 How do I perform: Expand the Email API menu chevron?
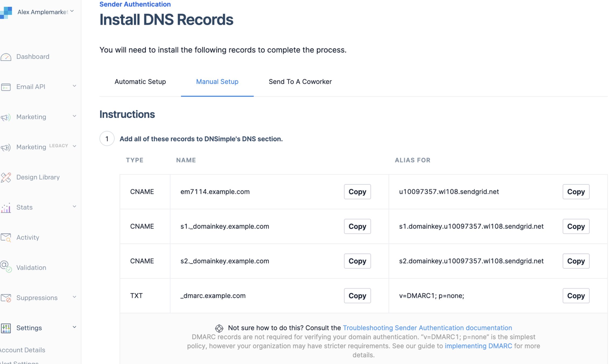coord(74,86)
